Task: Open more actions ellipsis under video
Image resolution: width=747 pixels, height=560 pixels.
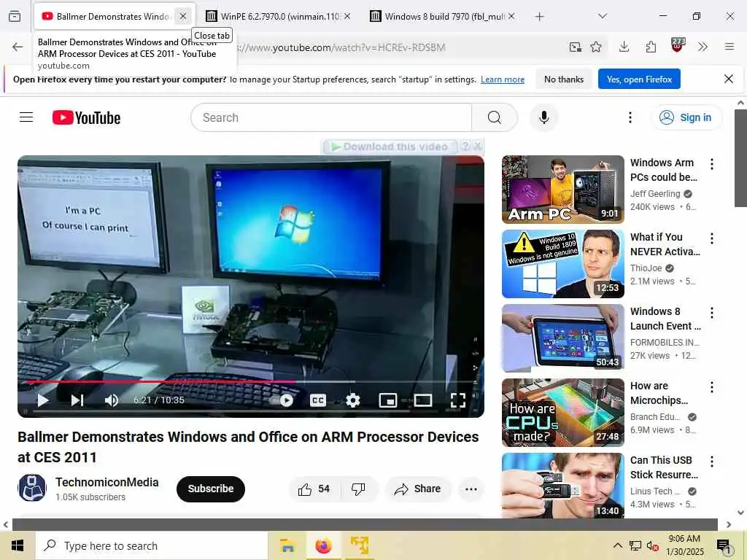Action: (471, 489)
